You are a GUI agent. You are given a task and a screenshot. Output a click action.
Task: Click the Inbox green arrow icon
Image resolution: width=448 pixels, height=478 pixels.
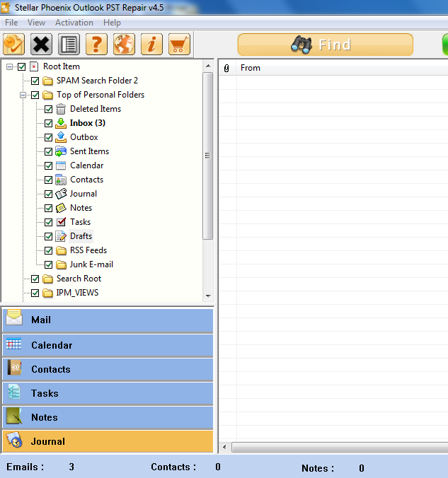pyautogui.click(x=61, y=123)
